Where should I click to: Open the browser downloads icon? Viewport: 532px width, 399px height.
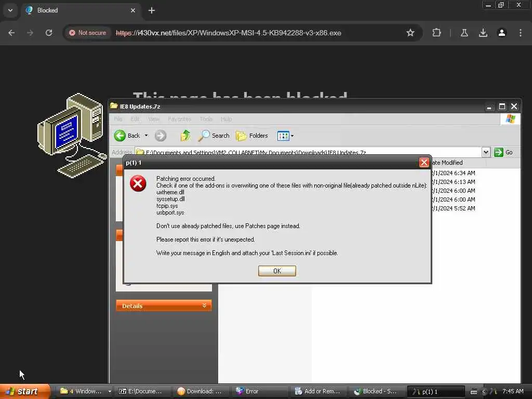click(x=483, y=33)
